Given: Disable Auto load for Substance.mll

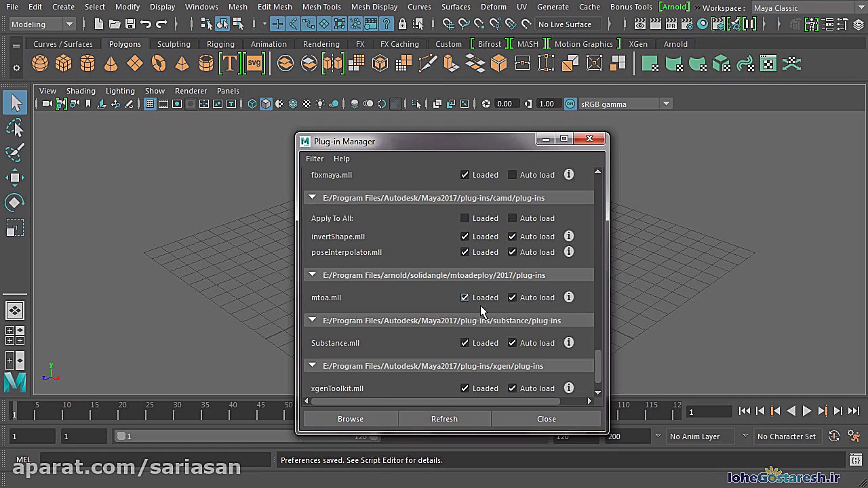Looking at the screenshot, I should 513,343.
